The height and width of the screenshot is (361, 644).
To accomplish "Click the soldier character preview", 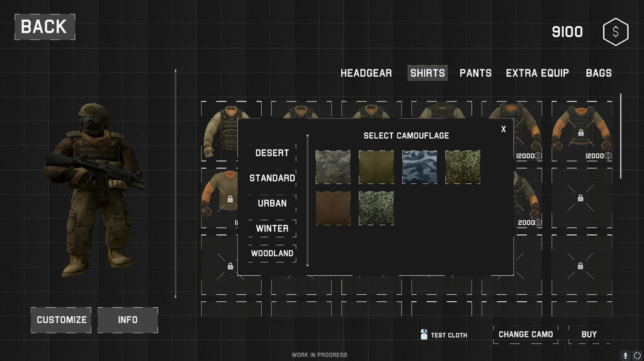I will tap(94, 189).
